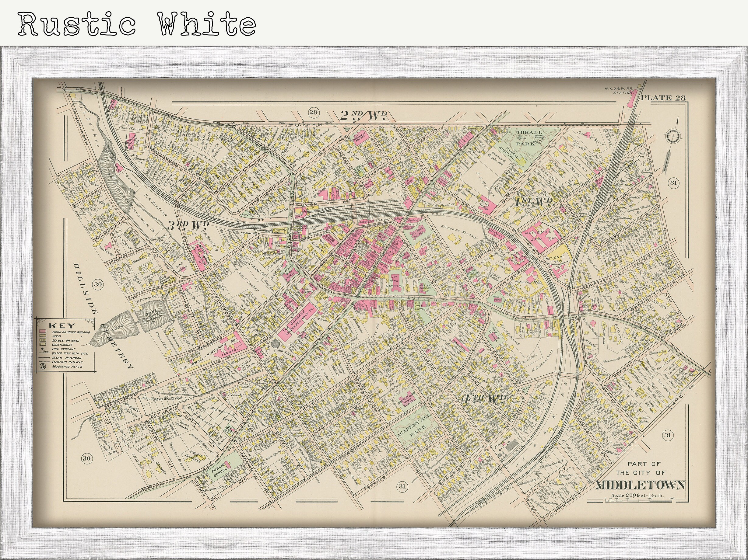Click the 'HIGHLAND' avenue label
The image size is (748, 560).
click(264, 197)
